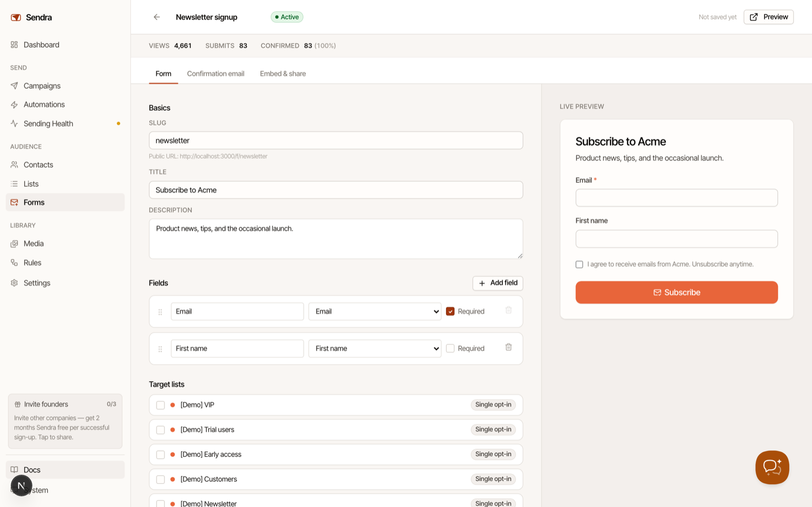Grab the Email field drag handle

[160, 312]
